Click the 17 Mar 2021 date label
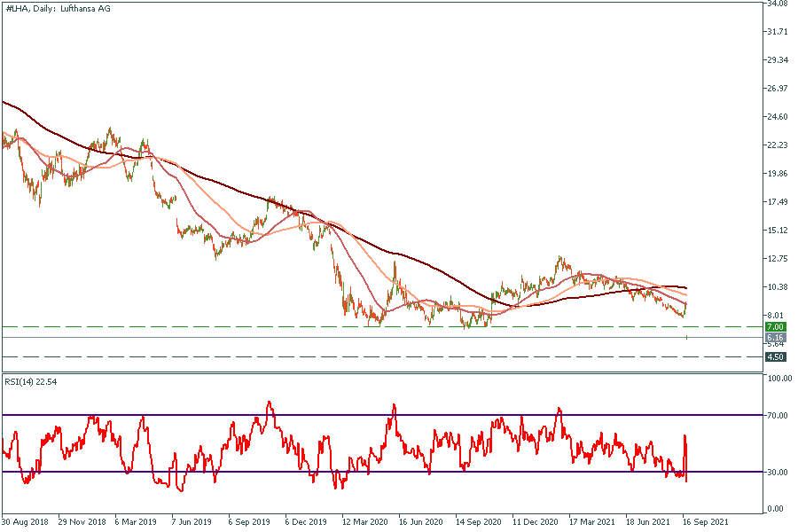Screen dimensions: 798x532 591,522
